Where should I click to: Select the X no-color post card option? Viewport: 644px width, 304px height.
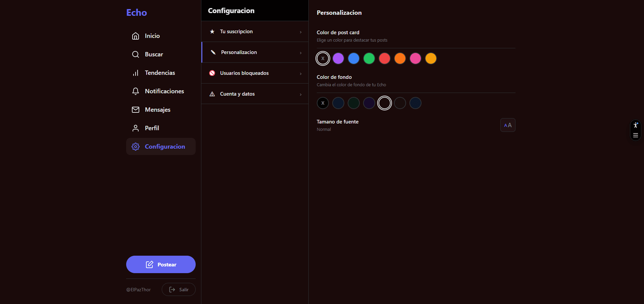pos(323,58)
